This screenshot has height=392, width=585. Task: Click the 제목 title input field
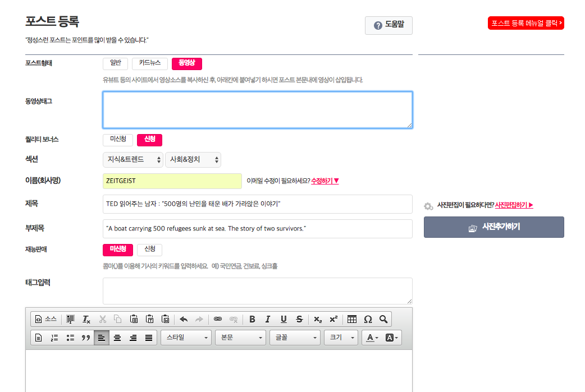click(x=258, y=204)
